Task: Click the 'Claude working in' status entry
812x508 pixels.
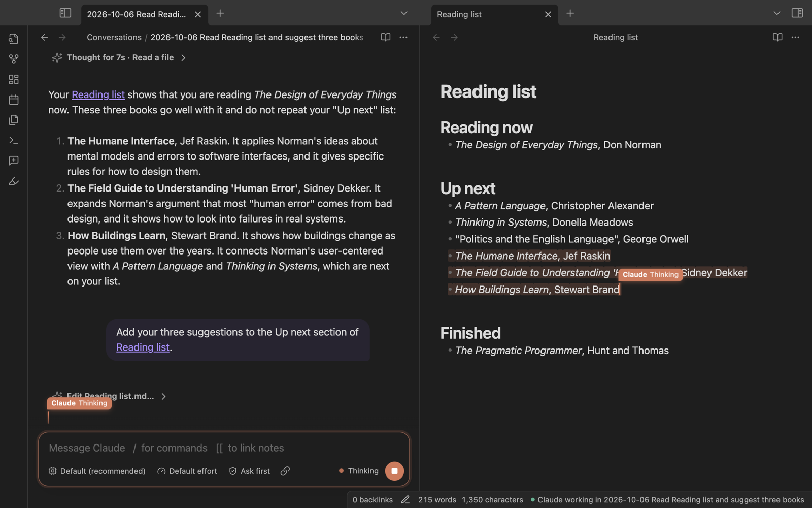Action: (667, 500)
